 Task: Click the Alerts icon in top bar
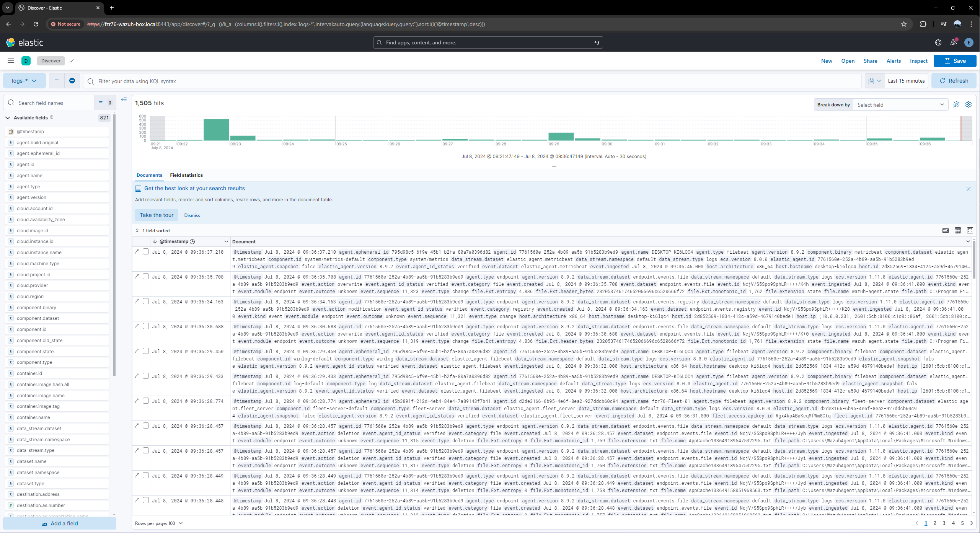(894, 60)
